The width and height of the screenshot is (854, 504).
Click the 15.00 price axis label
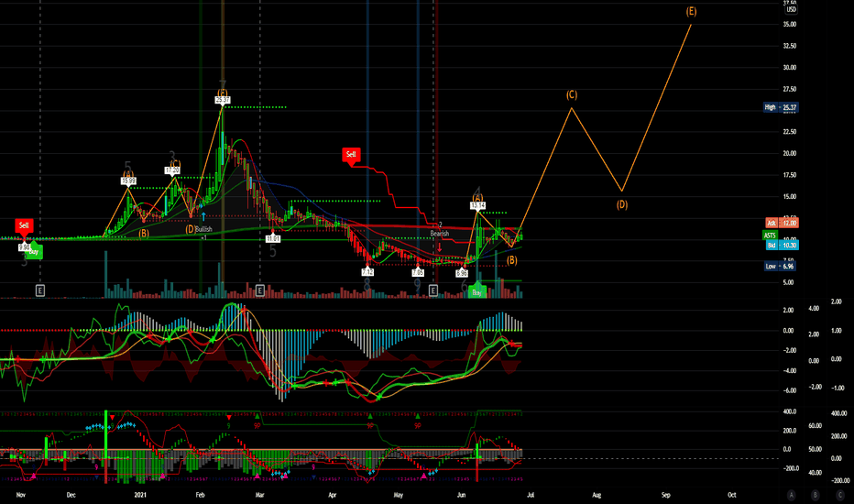click(x=789, y=196)
